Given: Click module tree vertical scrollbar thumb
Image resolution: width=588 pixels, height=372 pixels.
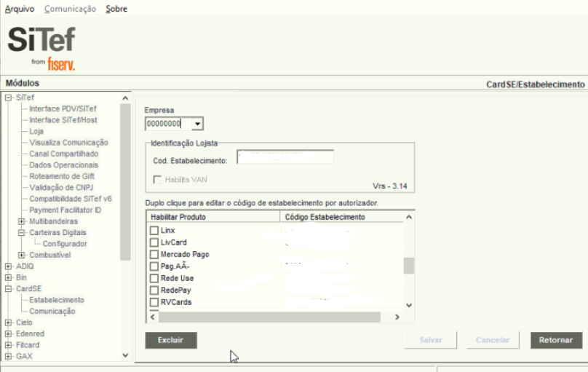Looking at the screenshot, I should (125, 182).
